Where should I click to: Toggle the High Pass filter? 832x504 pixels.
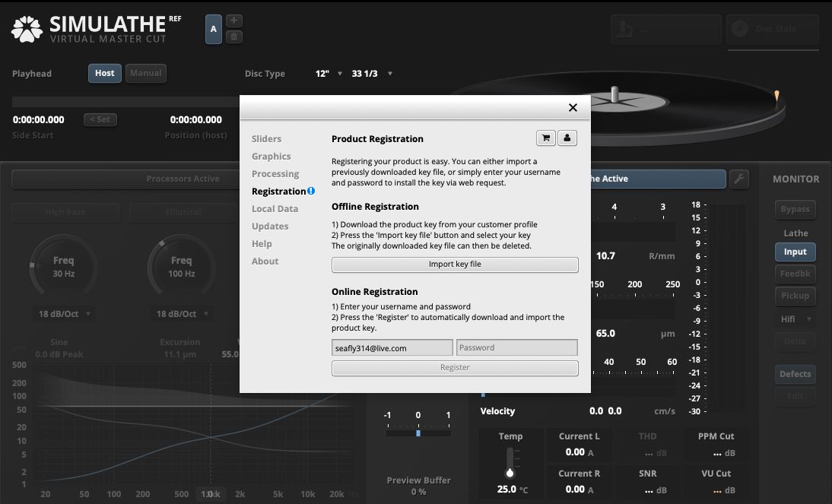(x=65, y=212)
